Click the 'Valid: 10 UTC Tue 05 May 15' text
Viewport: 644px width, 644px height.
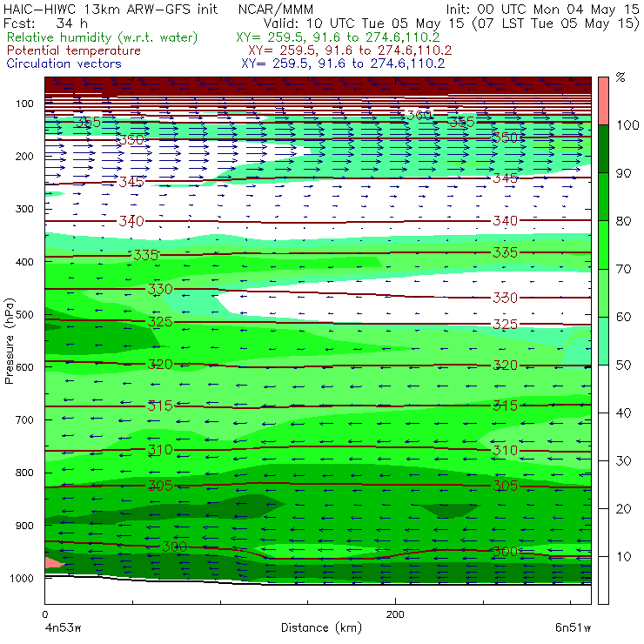click(366, 23)
